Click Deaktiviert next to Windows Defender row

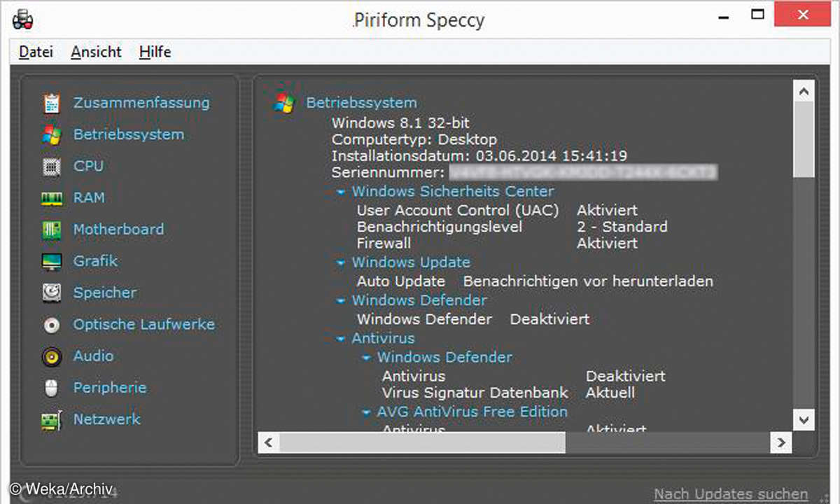point(550,319)
